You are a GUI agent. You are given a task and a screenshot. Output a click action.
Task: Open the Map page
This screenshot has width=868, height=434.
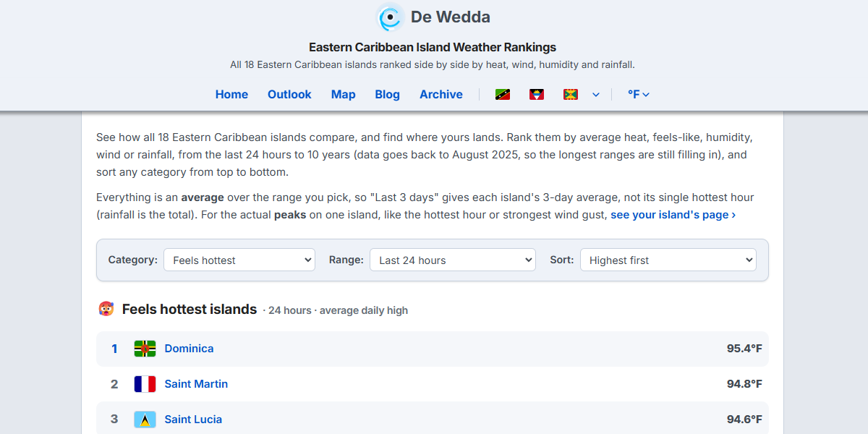pyautogui.click(x=344, y=95)
